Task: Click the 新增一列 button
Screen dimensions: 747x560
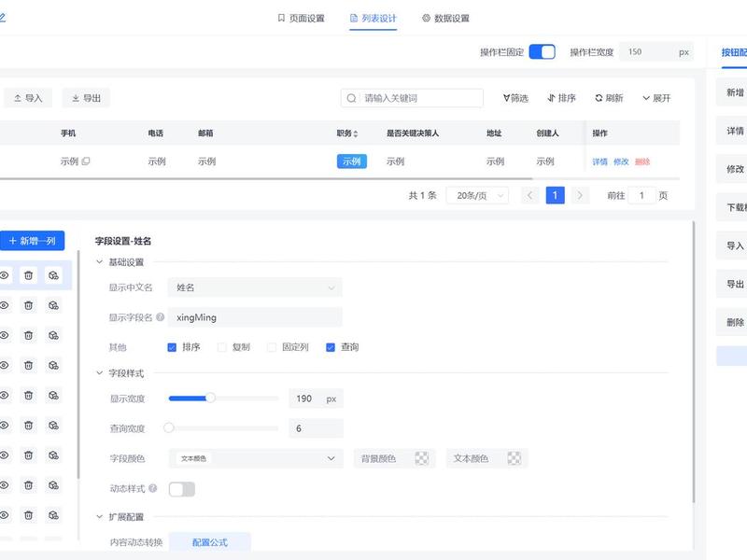Action: 33,241
